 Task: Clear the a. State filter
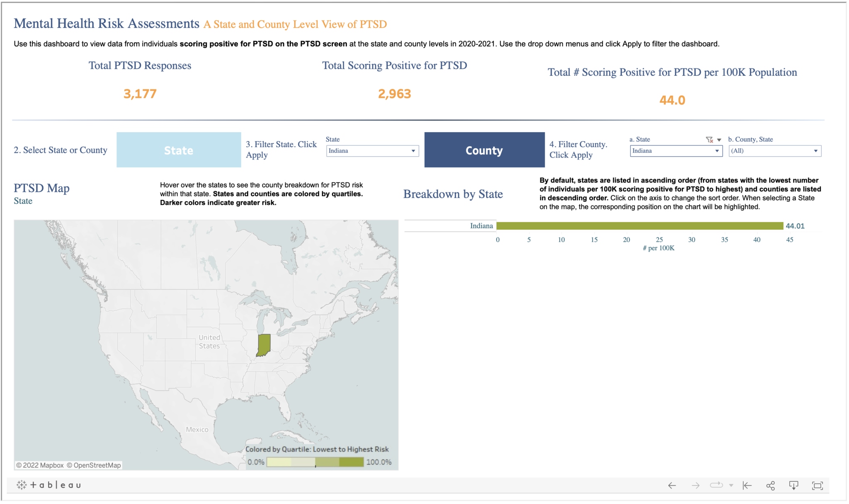click(x=710, y=140)
